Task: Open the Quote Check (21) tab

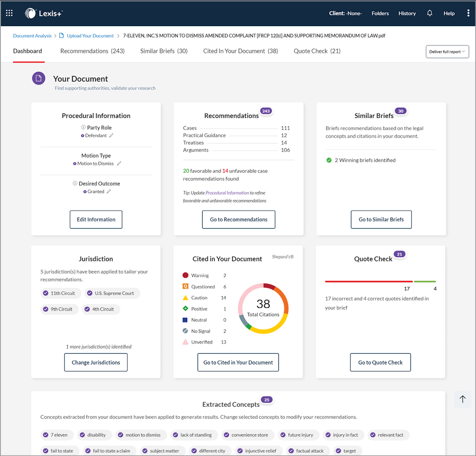Action: click(x=317, y=51)
